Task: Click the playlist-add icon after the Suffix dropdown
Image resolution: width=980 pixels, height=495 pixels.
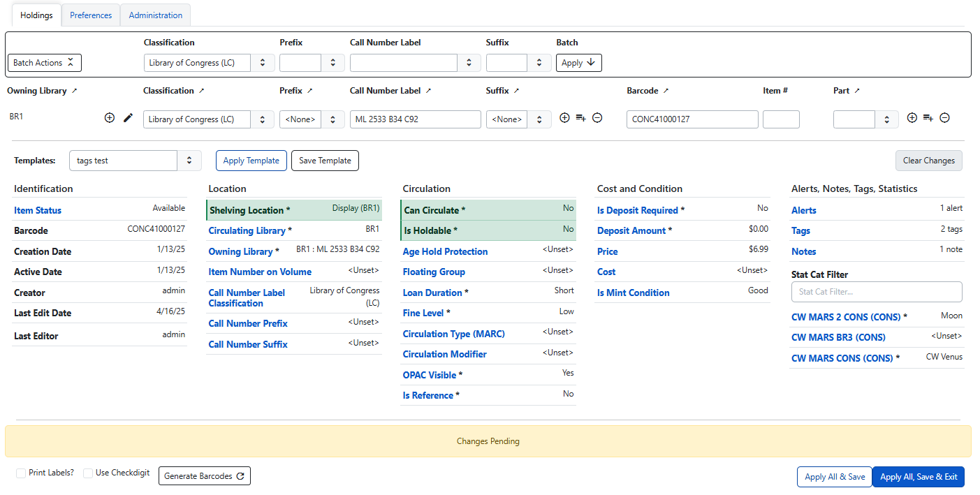Action: (x=580, y=118)
